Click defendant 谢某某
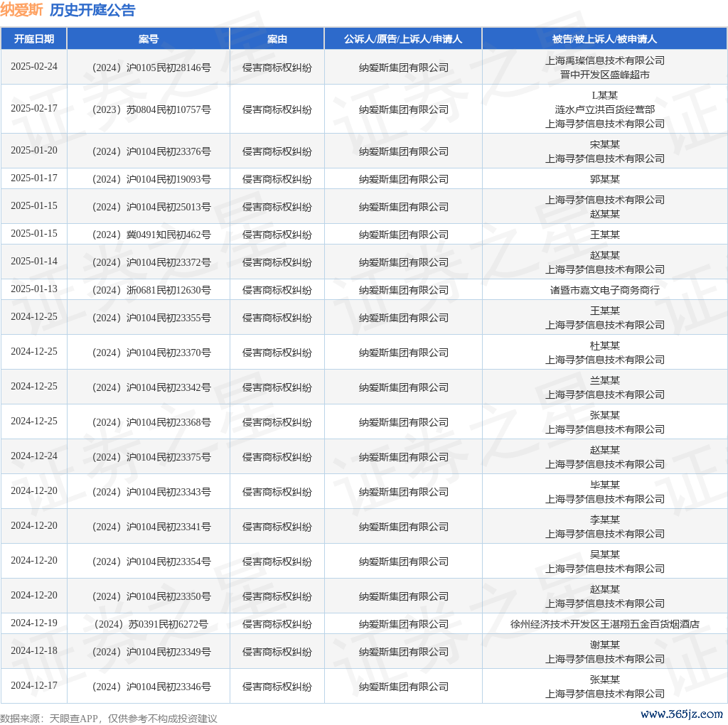 (604, 645)
